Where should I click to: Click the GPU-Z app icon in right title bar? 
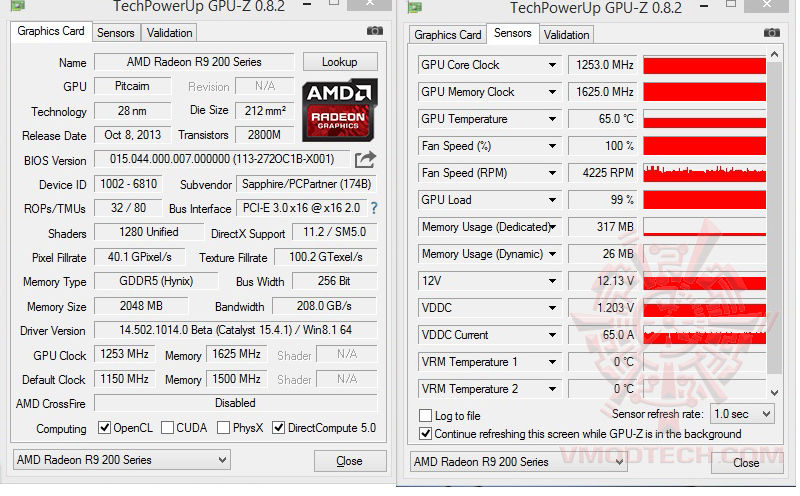coord(413,7)
